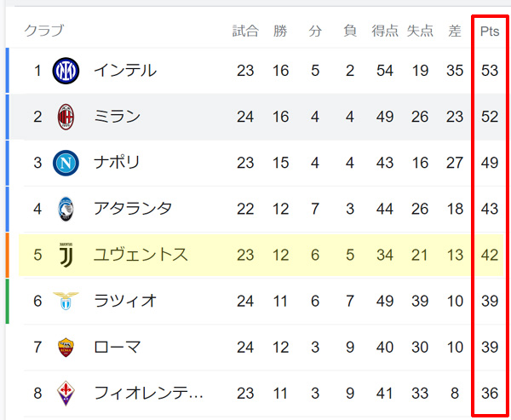The width and height of the screenshot is (511, 420).
Task: Click the Napoli club logo
Action: click(x=65, y=163)
